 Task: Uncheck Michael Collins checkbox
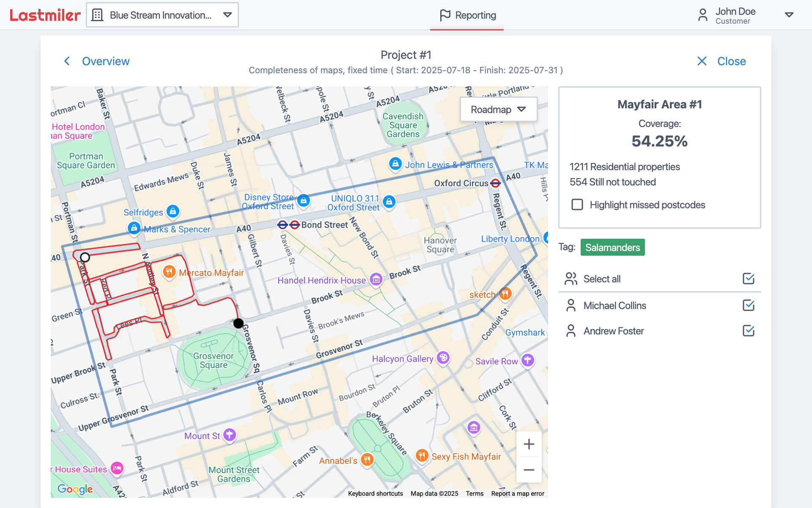pyautogui.click(x=748, y=305)
